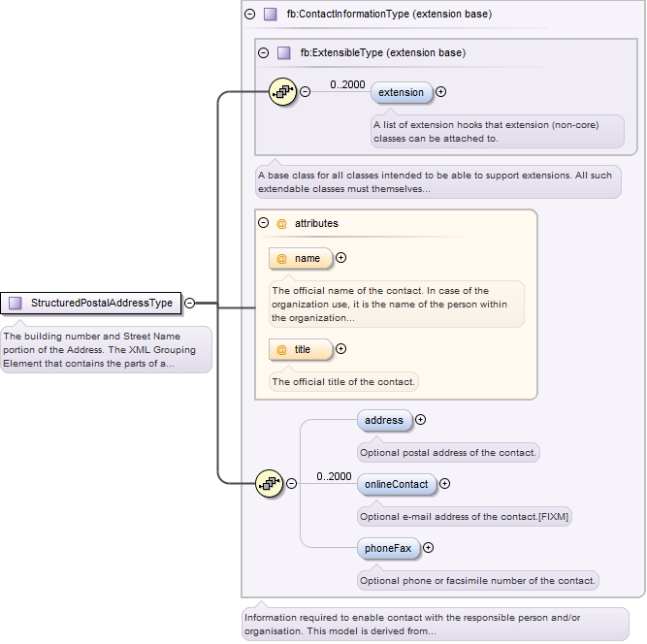Image resolution: width=647 pixels, height=644 pixels.
Task: Expand the extension element
Action: coord(441,92)
